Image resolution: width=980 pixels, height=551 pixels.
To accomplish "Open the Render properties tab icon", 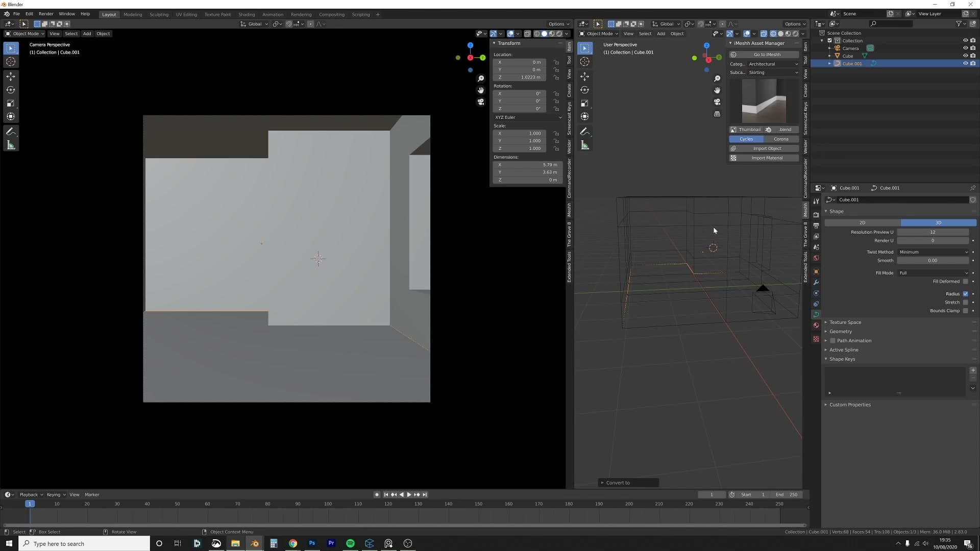I will (x=816, y=215).
